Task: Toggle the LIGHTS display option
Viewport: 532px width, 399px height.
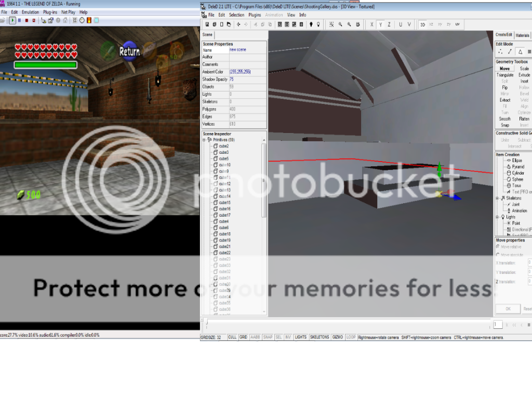Action: point(300,337)
